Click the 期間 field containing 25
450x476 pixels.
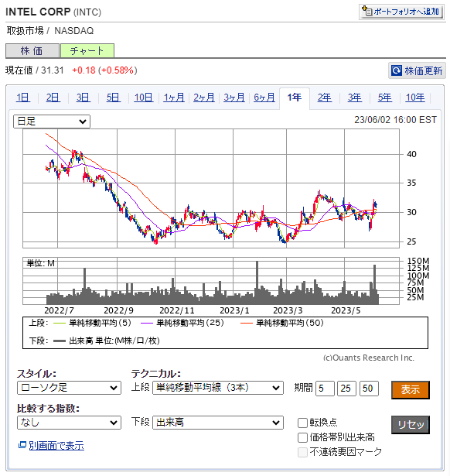click(x=347, y=389)
